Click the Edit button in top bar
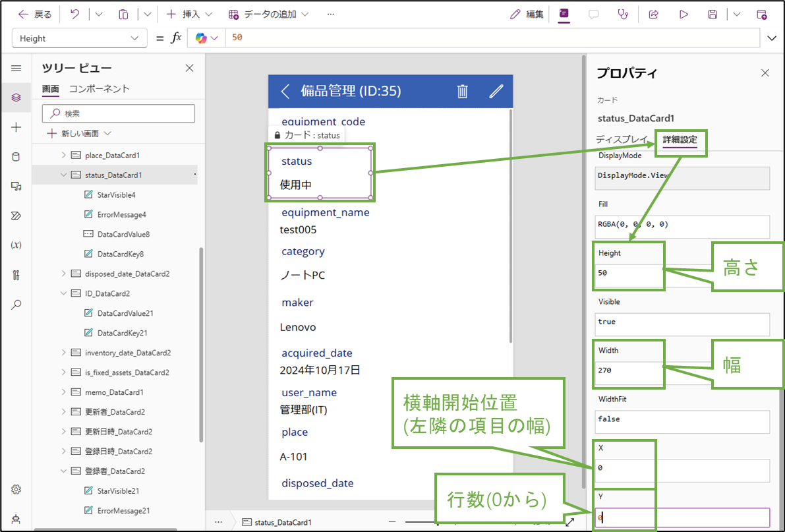785x532 pixels. [527, 15]
